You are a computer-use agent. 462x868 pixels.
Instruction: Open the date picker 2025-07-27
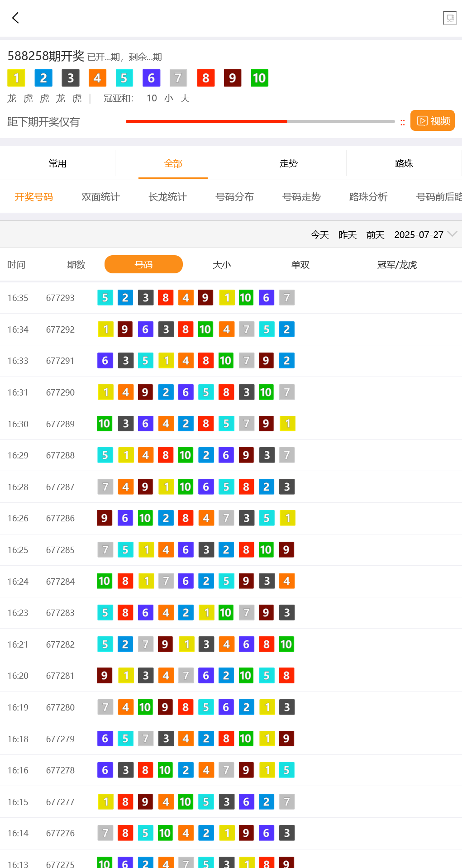tap(419, 235)
